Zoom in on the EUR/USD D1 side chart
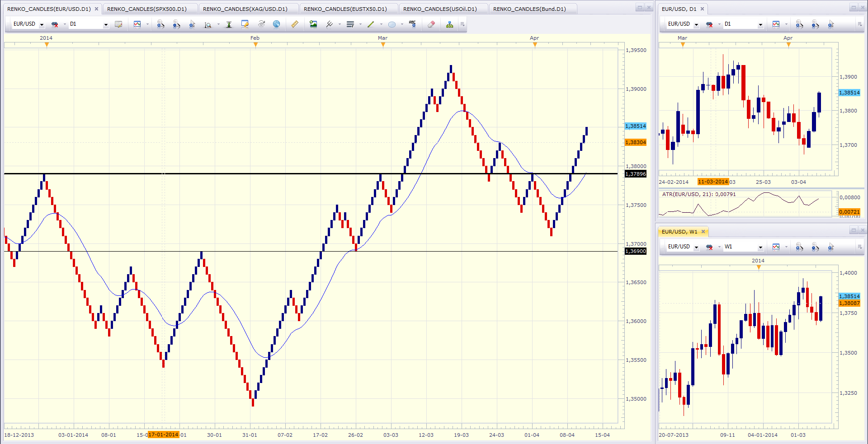This screenshot has height=444, width=868. pyautogui.click(x=799, y=24)
